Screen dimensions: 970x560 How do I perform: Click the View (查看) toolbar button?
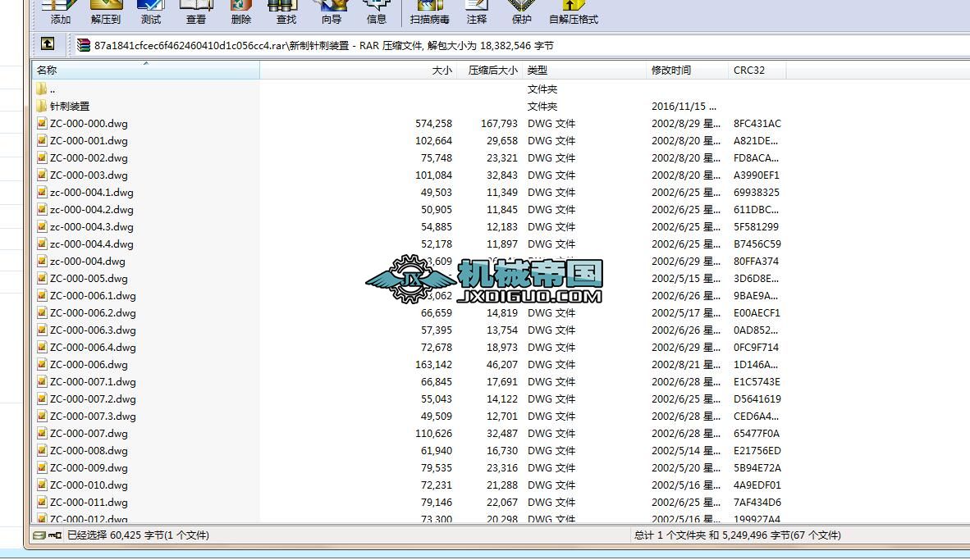point(196,13)
